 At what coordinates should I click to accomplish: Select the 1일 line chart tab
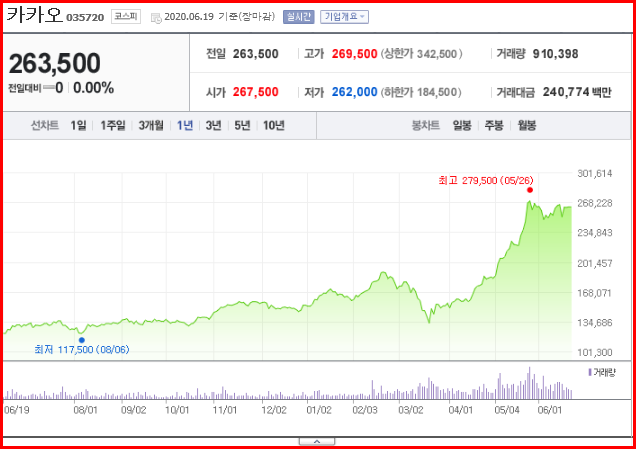pos(78,125)
